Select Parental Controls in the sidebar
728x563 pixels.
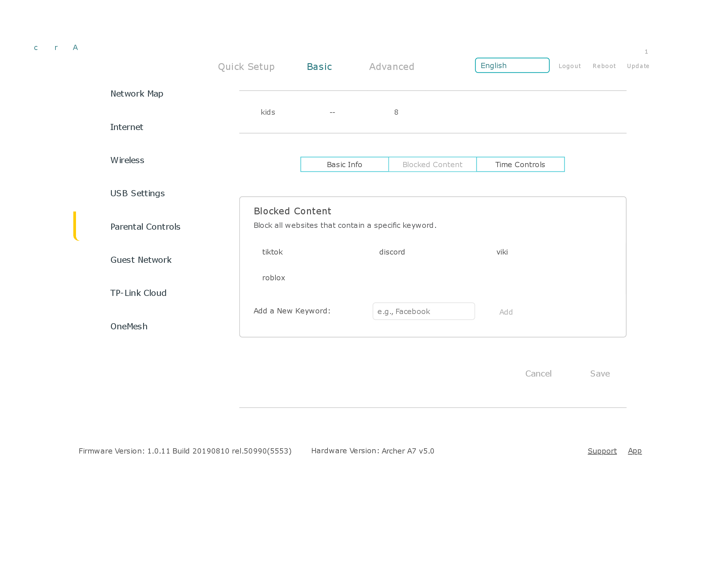pos(145,227)
